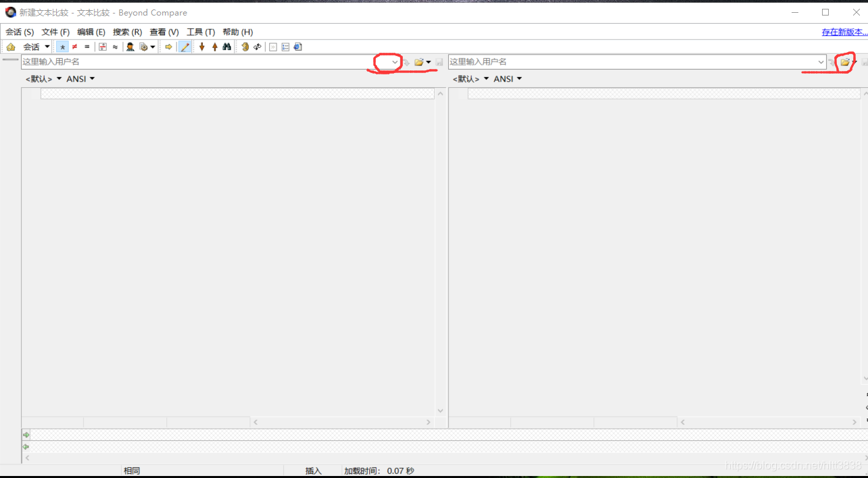Click the File Format gear icon

(x=143, y=47)
